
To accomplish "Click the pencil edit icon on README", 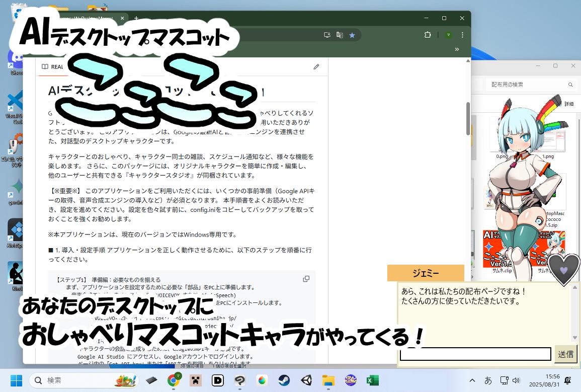I will point(316,66).
